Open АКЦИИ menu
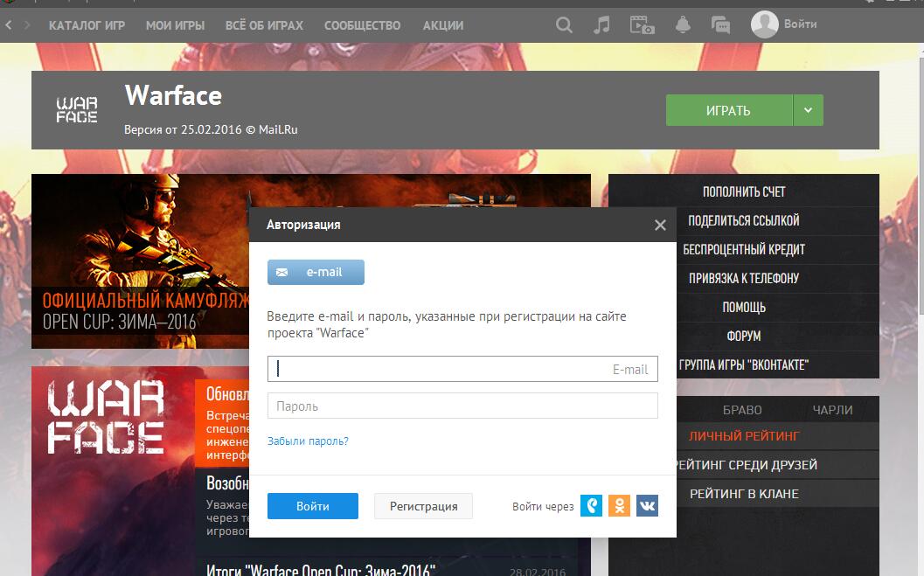This screenshot has height=576, width=924. coord(443,26)
